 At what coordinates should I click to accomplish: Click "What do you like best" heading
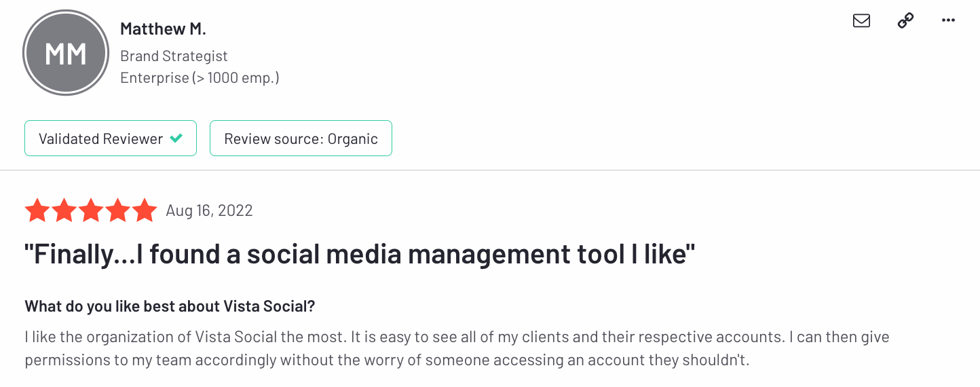pyautogui.click(x=170, y=306)
